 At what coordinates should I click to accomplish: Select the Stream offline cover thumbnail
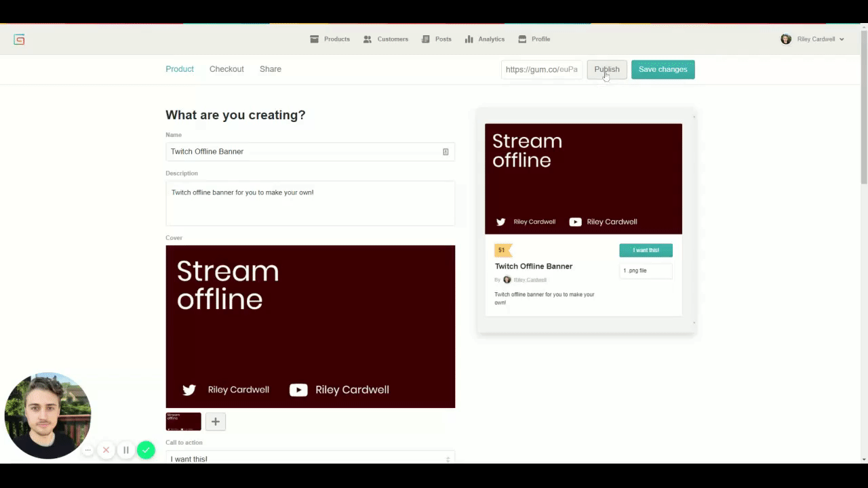183,422
